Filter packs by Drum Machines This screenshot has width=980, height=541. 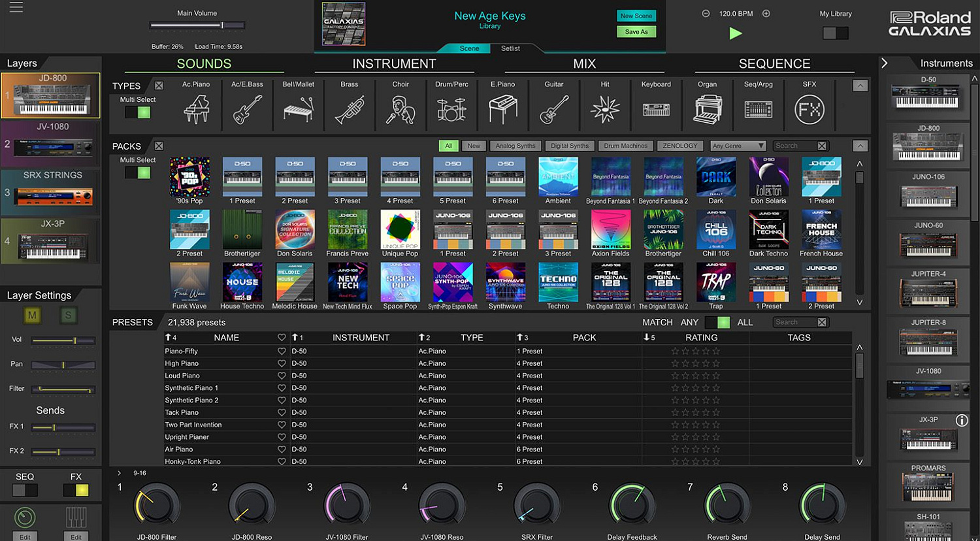[625, 146]
